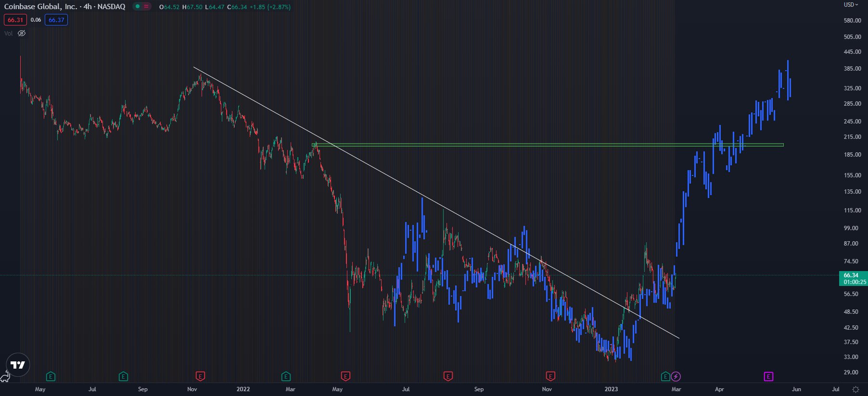Click the Vol indicator label
868x396 pixels.
[x=9, y=33]
